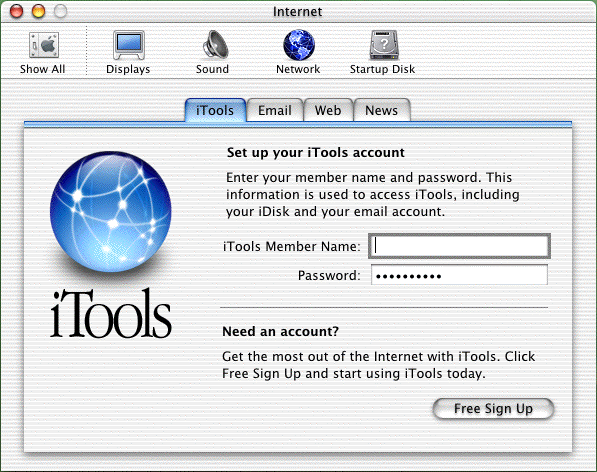Screen dimensions: 597x472
Task: Open the Sound speaker icon
Action: pyautogui.click(x=215, y=45)
